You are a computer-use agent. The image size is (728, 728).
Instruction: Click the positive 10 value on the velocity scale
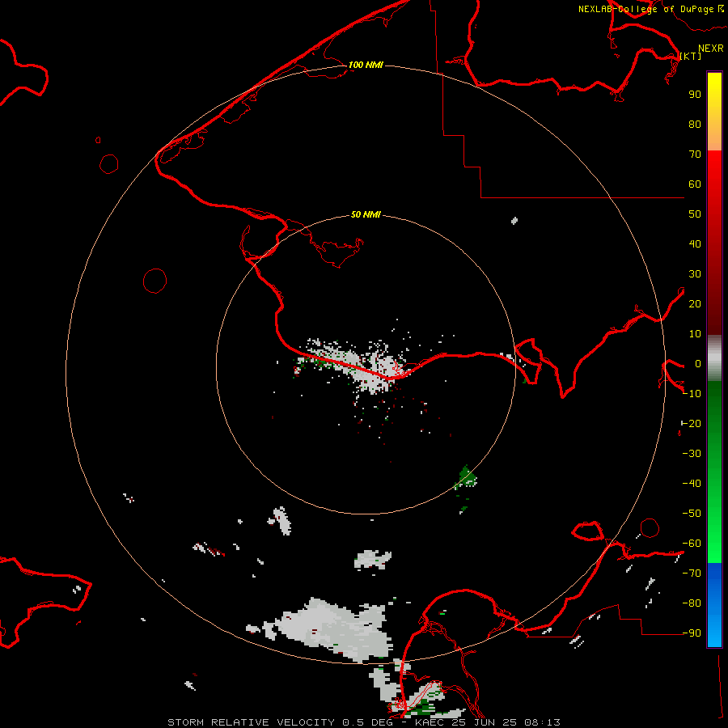pos(695,334)
